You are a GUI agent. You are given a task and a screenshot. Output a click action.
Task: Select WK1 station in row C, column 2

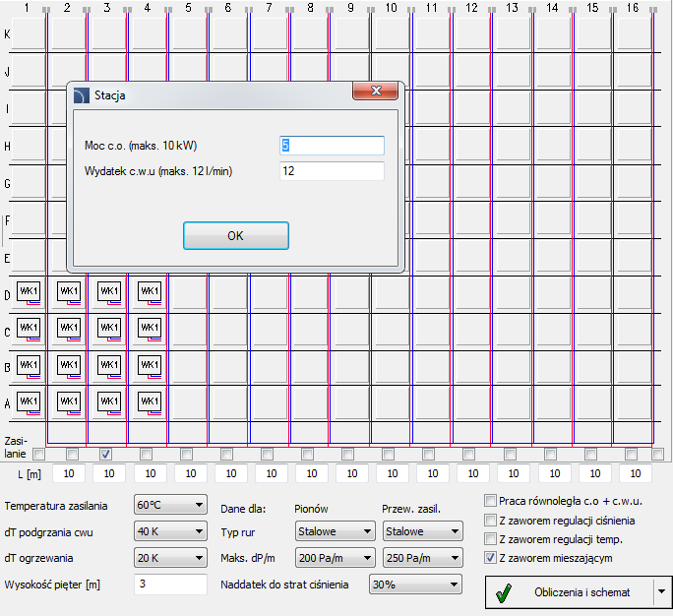[x=69, y=328]
